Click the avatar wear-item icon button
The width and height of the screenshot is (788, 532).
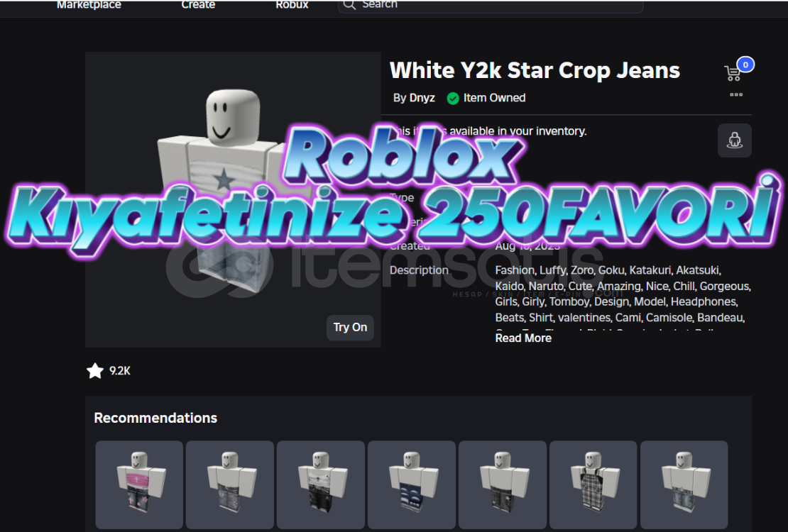735,140
